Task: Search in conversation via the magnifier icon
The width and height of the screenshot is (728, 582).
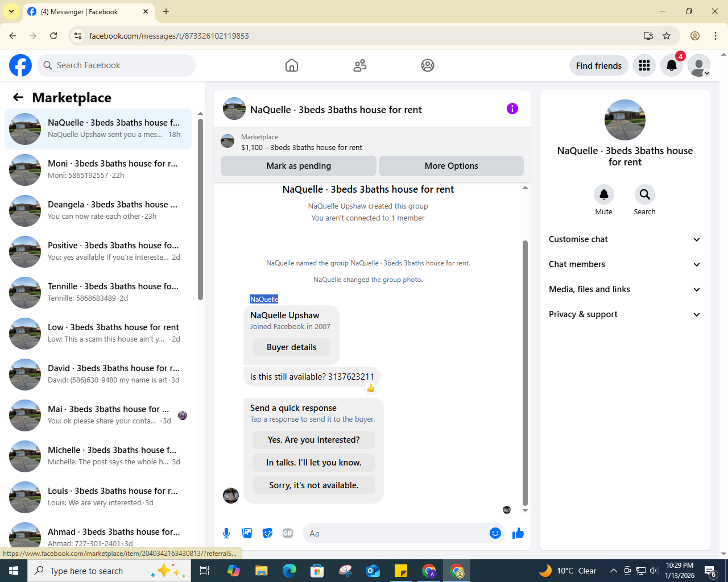Action: click(x=645, y=194)
